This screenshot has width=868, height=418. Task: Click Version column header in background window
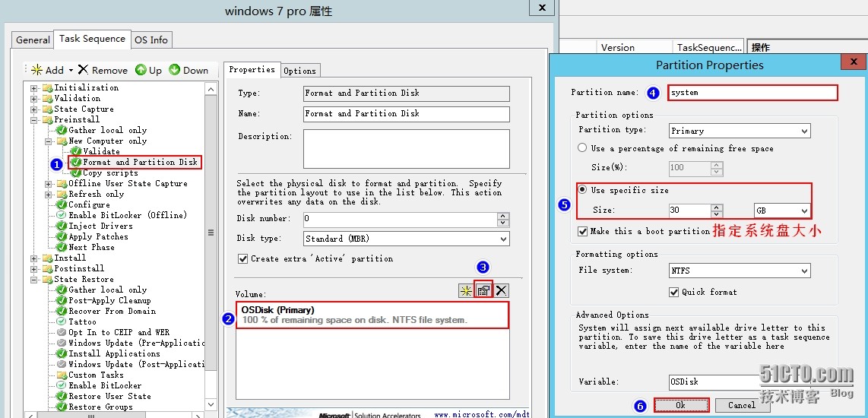point(634,47)
